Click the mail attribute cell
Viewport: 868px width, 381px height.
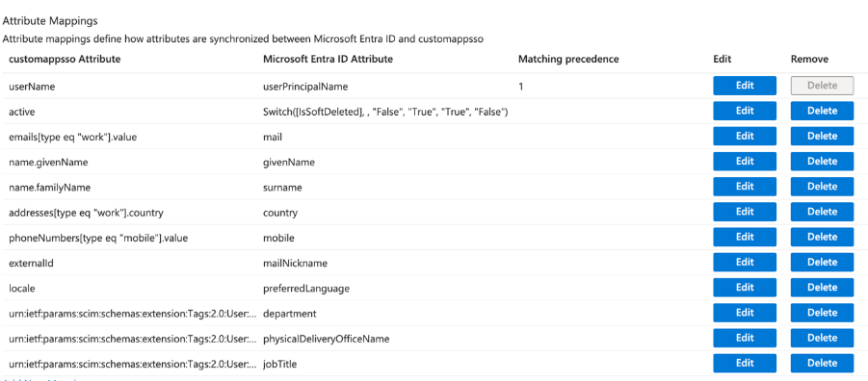tap(273, 138)
